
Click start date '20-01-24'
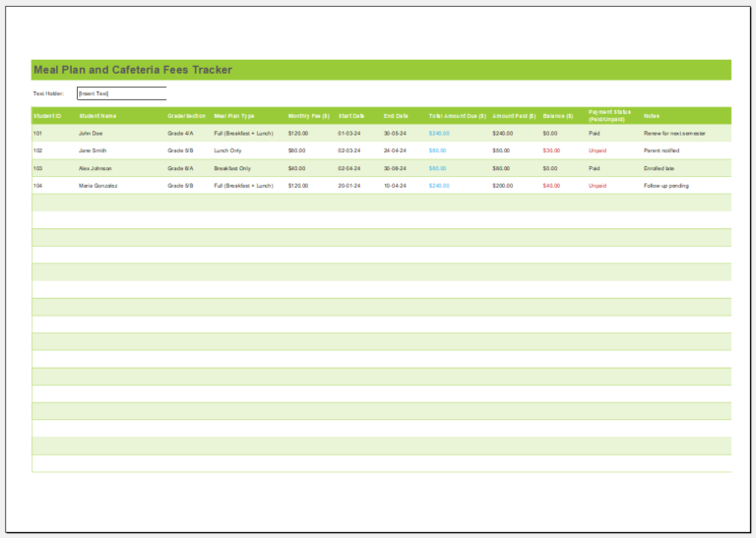349,186
